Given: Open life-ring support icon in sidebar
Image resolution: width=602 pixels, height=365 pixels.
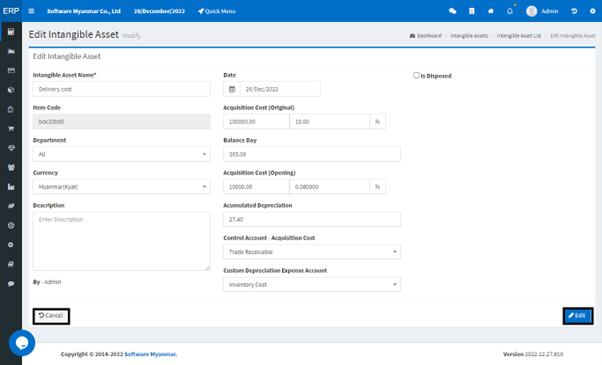Looking at the screenshot, I should [11, 225].
